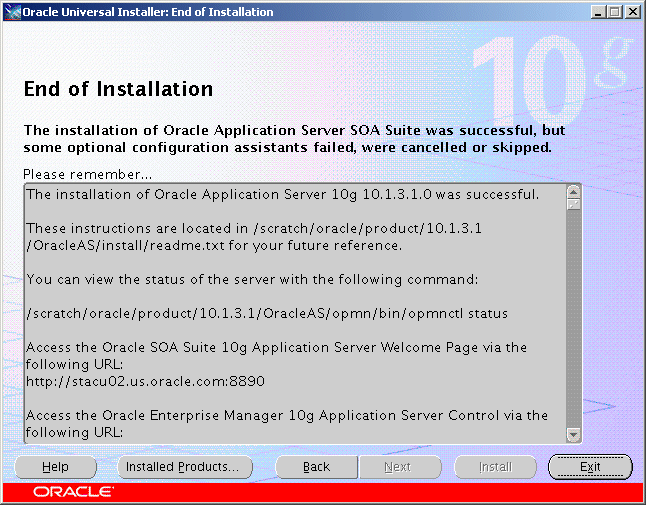Viewport: 646px width, 505px height.
Task: Click the Oracle logo in the red footer
Action: [x=73, y=492]
